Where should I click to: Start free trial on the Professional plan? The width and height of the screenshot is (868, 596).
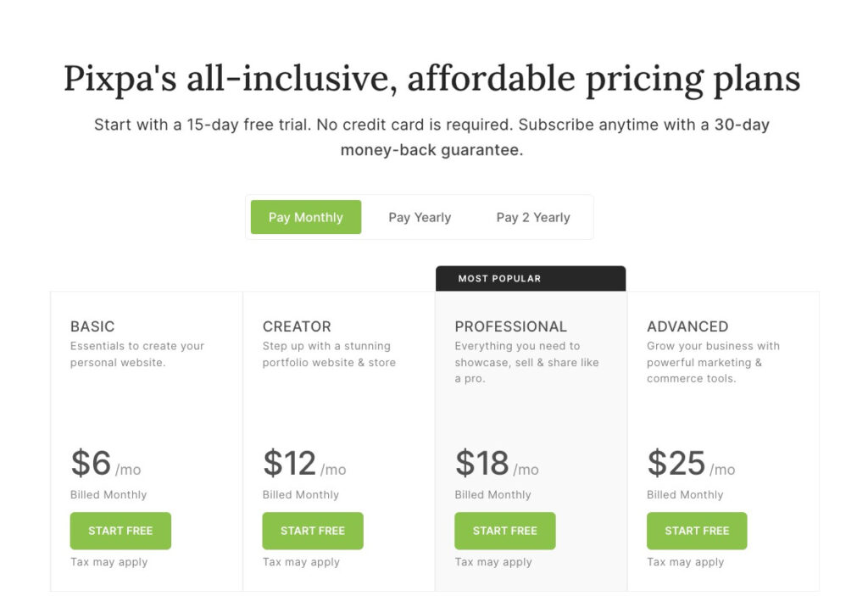tap(505, 531)
